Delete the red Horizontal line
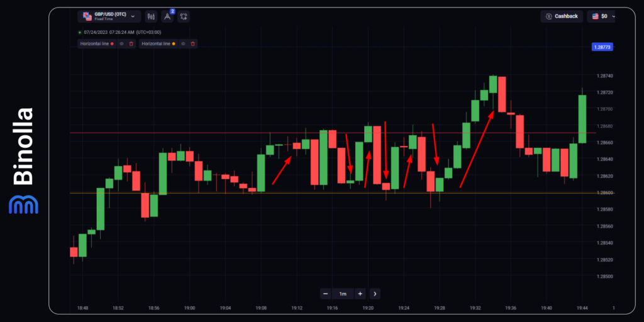 click(131, 43)
